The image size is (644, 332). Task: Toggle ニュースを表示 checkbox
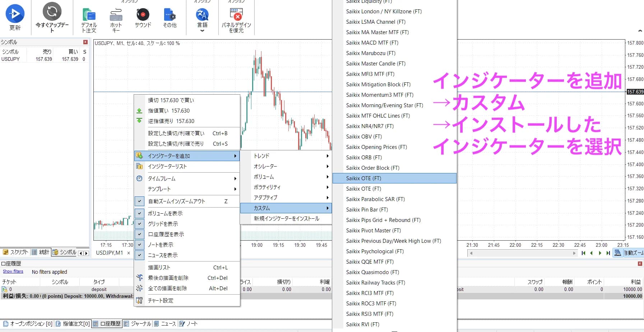point(139,255)
